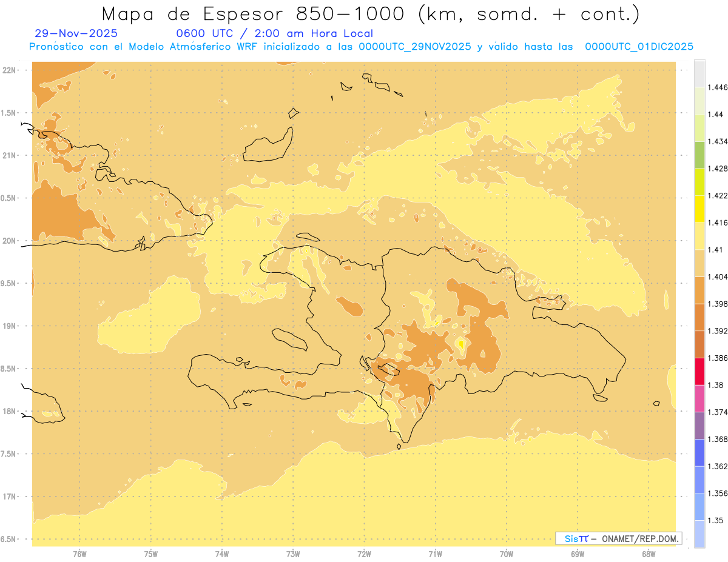Click the 72W longitude axis label
728x562 pixels.
point(364,554)
